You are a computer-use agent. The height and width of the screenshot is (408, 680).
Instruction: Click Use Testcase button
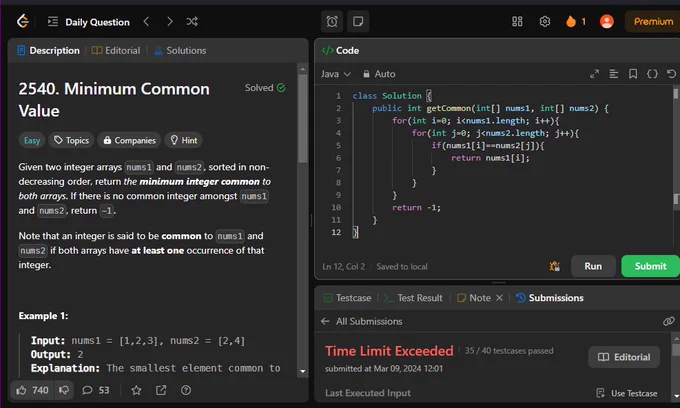pyautogui.click(x=627, y=393)
